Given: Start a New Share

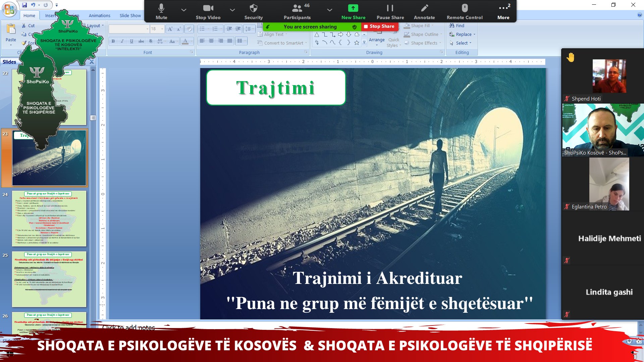Looking at the screenshot, I should 353,11.
